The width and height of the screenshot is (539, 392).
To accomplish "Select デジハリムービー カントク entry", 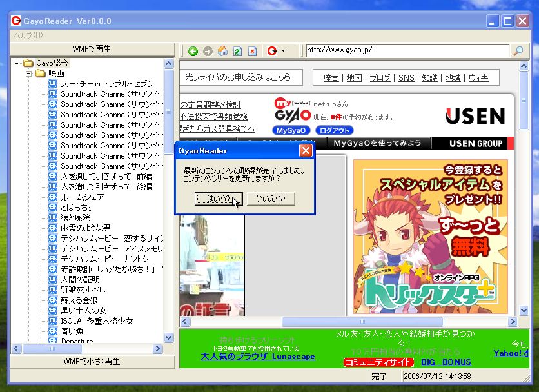I will pyautogui.click(x=105, y=259).
